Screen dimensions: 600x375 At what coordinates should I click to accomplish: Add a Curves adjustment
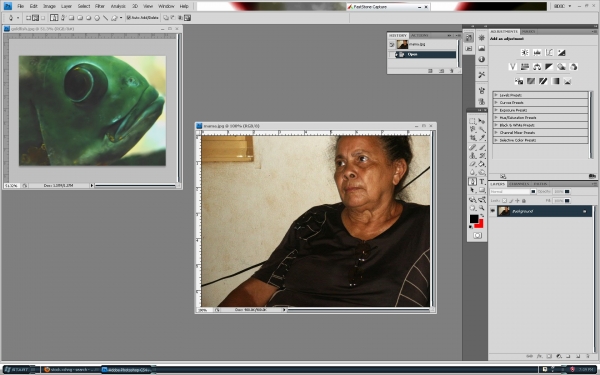tap(549, 52)
